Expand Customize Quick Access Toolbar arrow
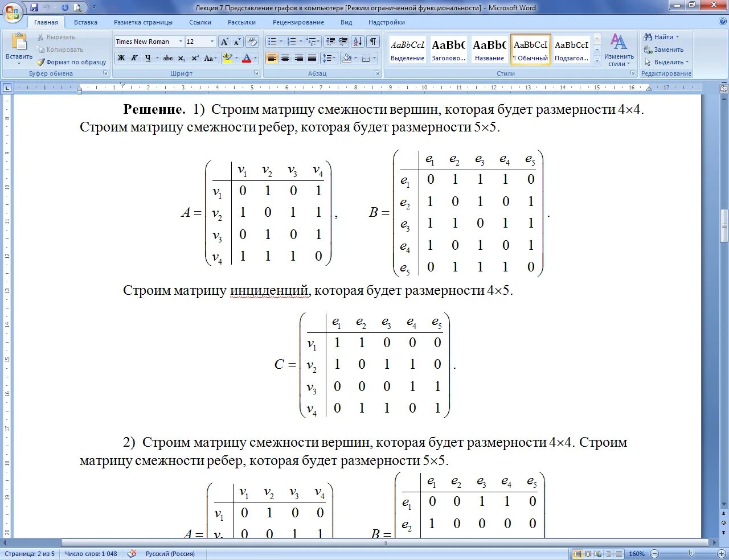 click(94, 7)
